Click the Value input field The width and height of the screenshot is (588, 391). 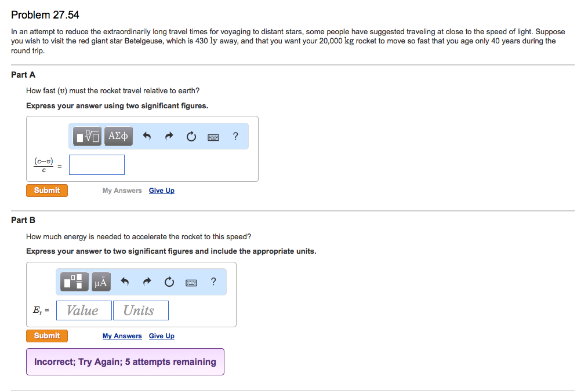[84, 310]
